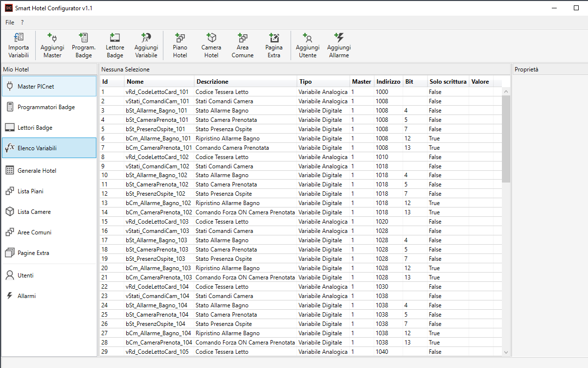Select the bCm_CameraPrenota_104 variable
This screenshot has height=368, width=588.
coord(301,343)
